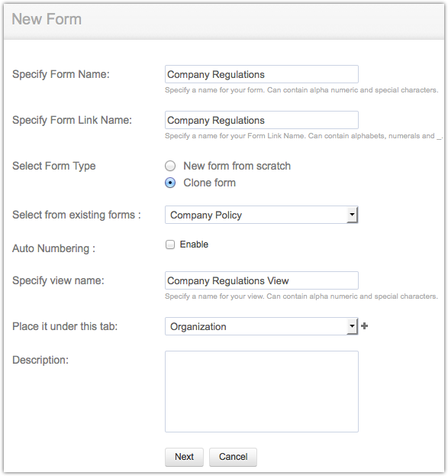The height and width of the screenshot is (476, 448).
Task: Click the Enable label next to the checkbox
Action: point(194,244)
